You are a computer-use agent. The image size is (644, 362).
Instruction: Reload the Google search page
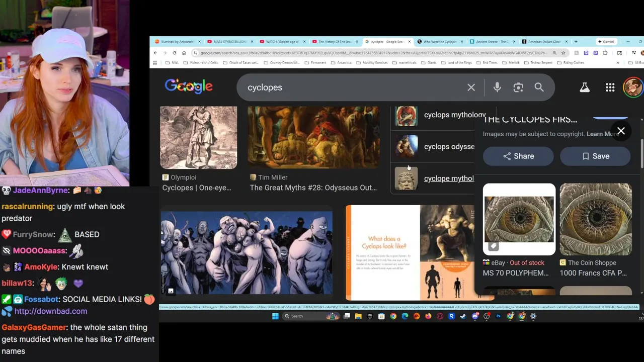175,53
